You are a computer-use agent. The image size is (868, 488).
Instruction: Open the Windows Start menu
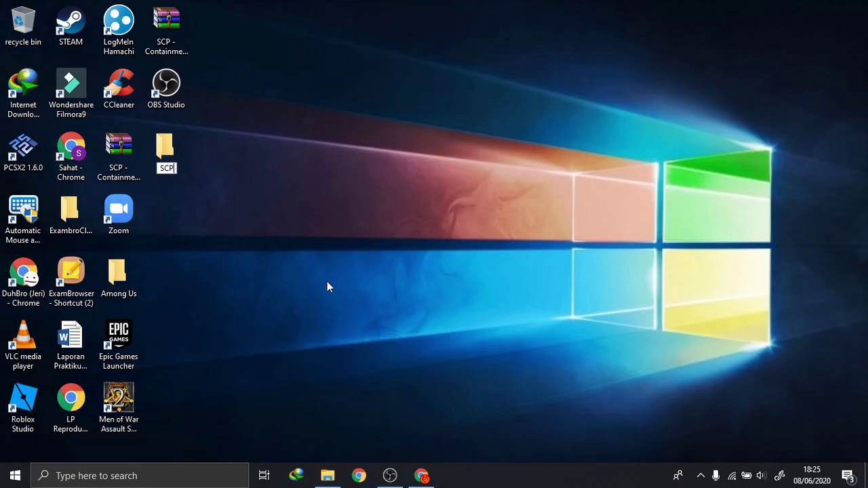coord(16,475)
